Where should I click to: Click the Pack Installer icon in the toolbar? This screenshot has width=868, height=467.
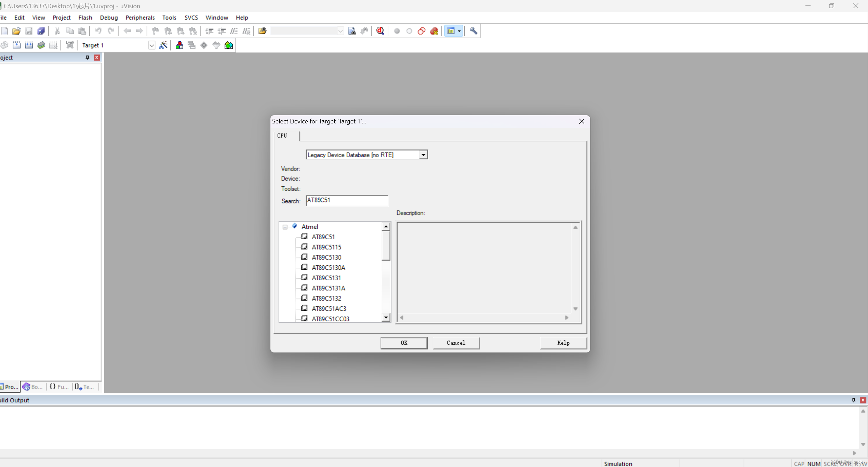click(229, 45)
